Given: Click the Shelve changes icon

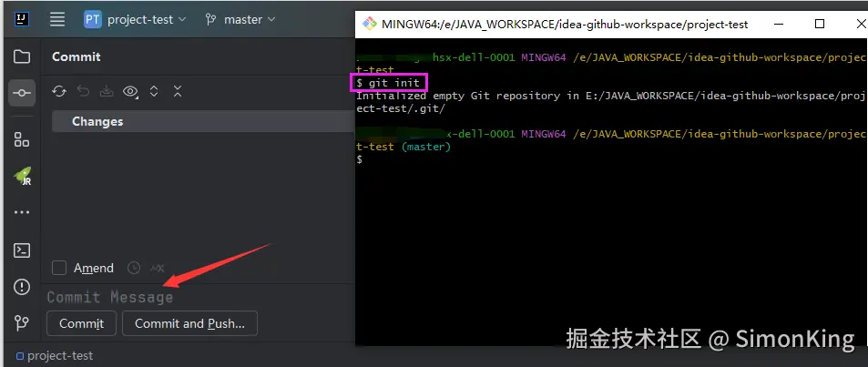Looking at the screenshot, I should click(x=107, y=91).
